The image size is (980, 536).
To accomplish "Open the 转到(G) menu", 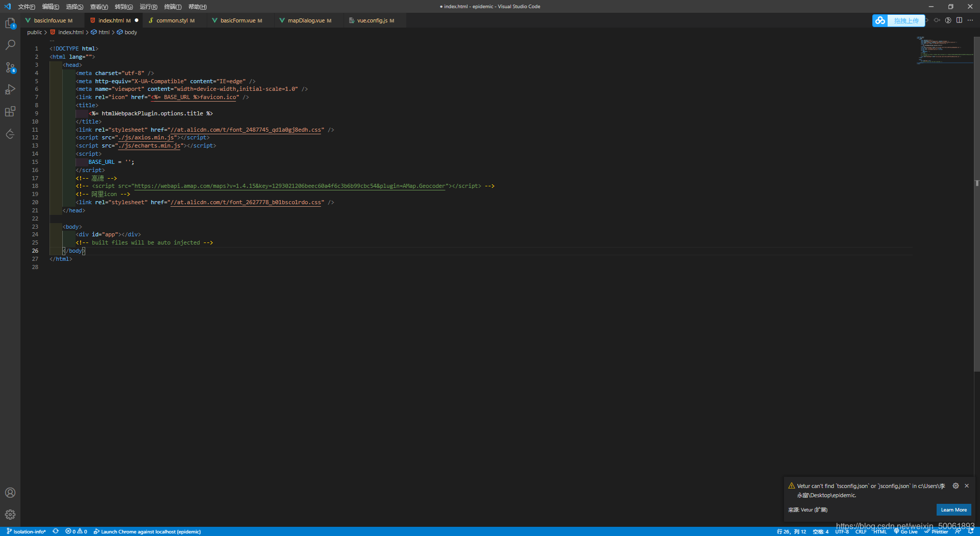I will point(124,7).
